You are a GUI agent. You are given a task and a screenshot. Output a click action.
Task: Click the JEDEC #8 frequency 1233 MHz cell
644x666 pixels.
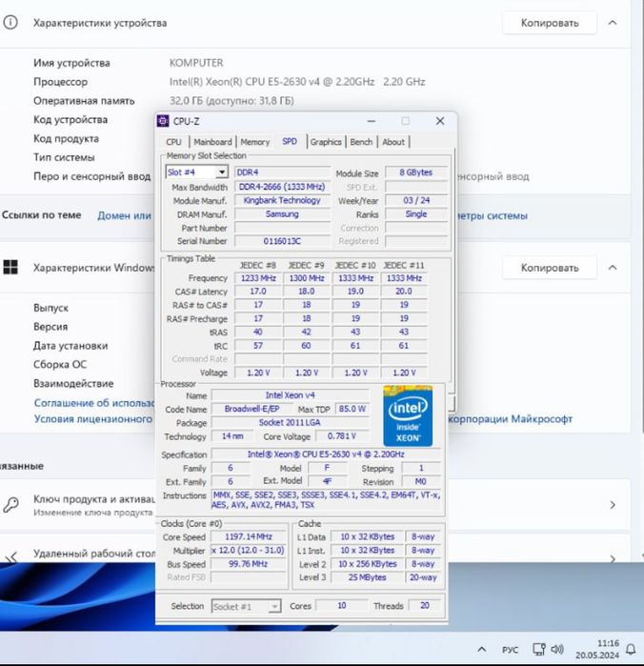tap(258, 278)
